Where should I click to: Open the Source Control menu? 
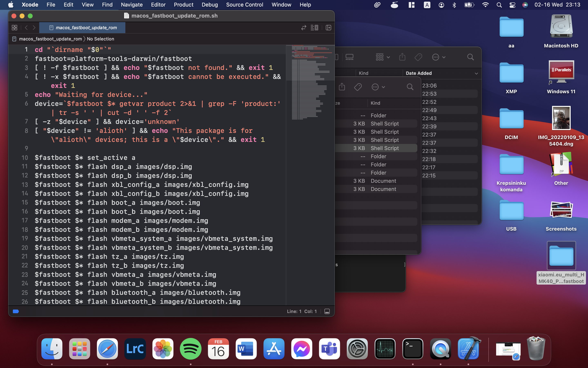(x=244, y=5)
